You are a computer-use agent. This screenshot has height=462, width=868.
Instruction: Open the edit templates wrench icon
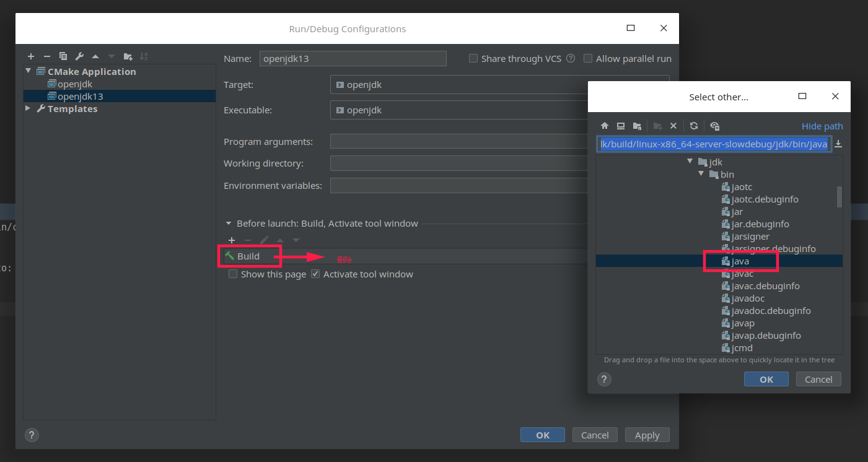(x=79, y=56)
